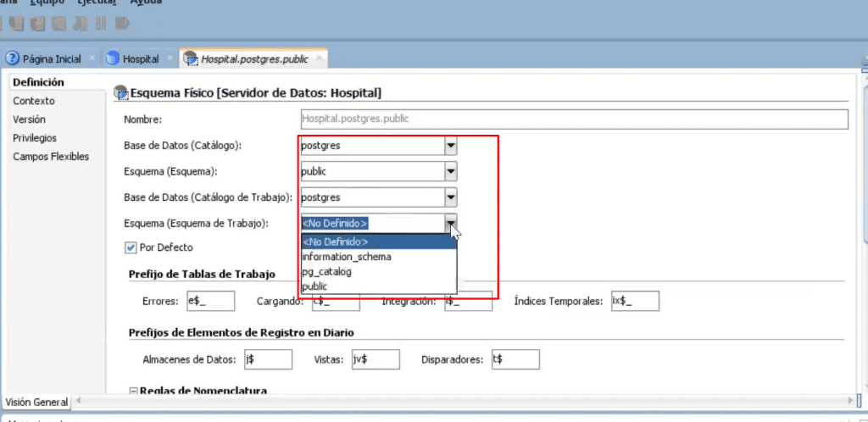Click the help icon on Página Inicial tab
The height and width of the screenshot is (422, 868).
point(12,58)
